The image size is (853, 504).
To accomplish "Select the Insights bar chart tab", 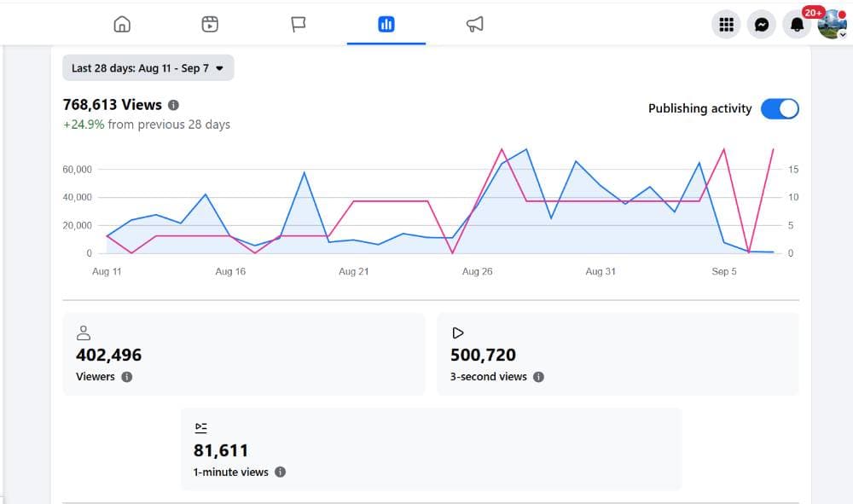I will click(x=386, y=24).
